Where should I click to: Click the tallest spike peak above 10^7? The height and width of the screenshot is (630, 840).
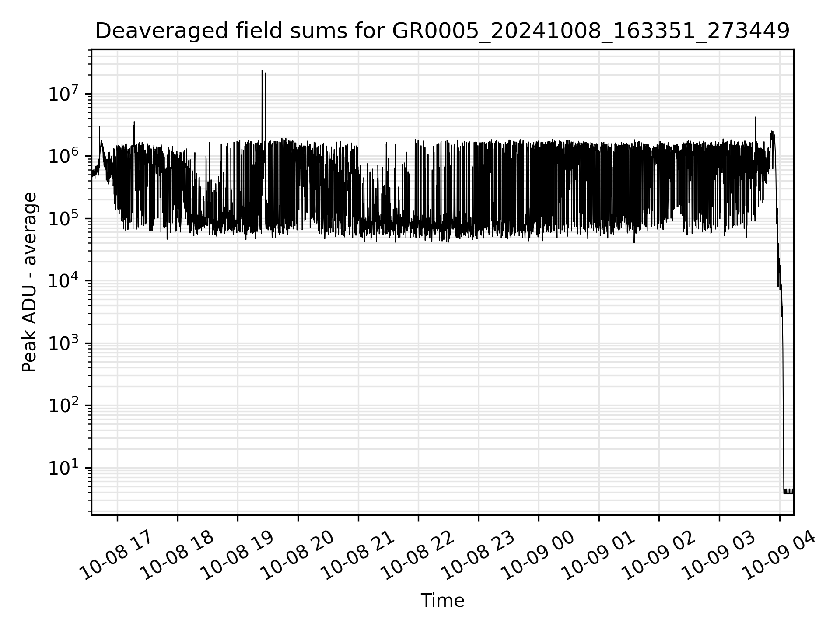[x=262, y=70]
